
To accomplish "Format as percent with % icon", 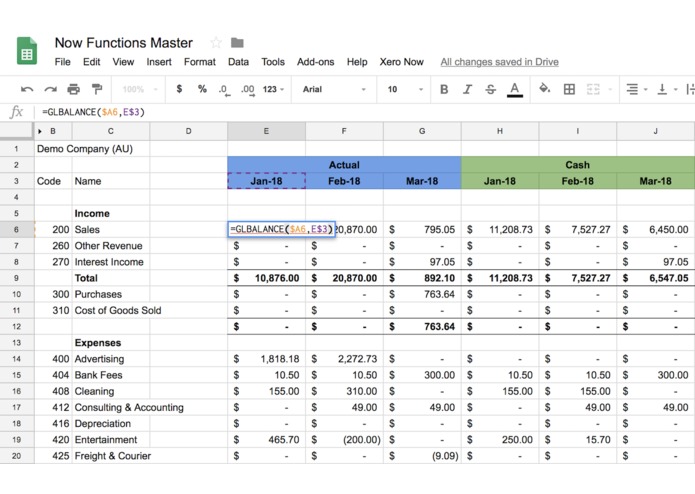I will (x=202, y=89).
